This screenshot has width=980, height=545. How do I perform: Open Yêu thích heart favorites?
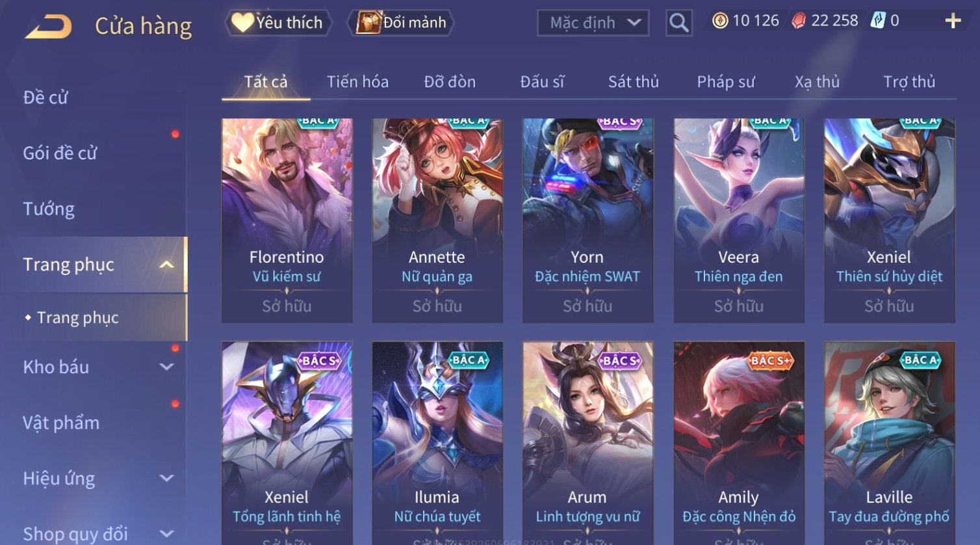pos(278,23)
